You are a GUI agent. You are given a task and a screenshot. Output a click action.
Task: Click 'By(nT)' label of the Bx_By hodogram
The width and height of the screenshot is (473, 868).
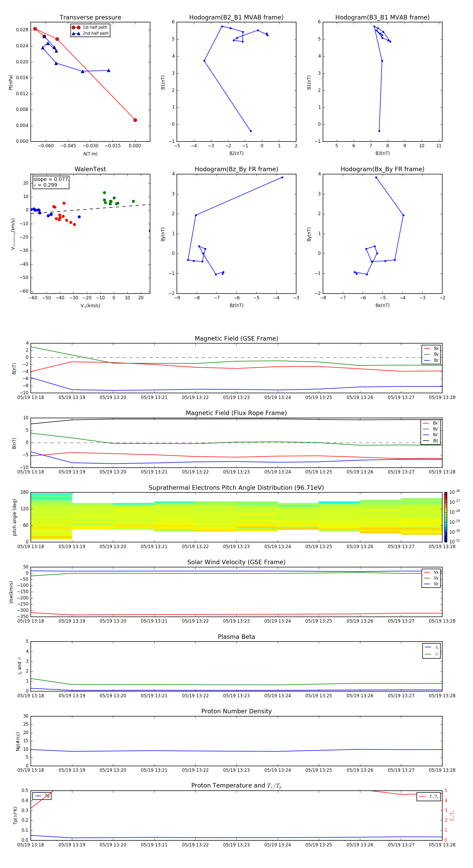point(309,234)
